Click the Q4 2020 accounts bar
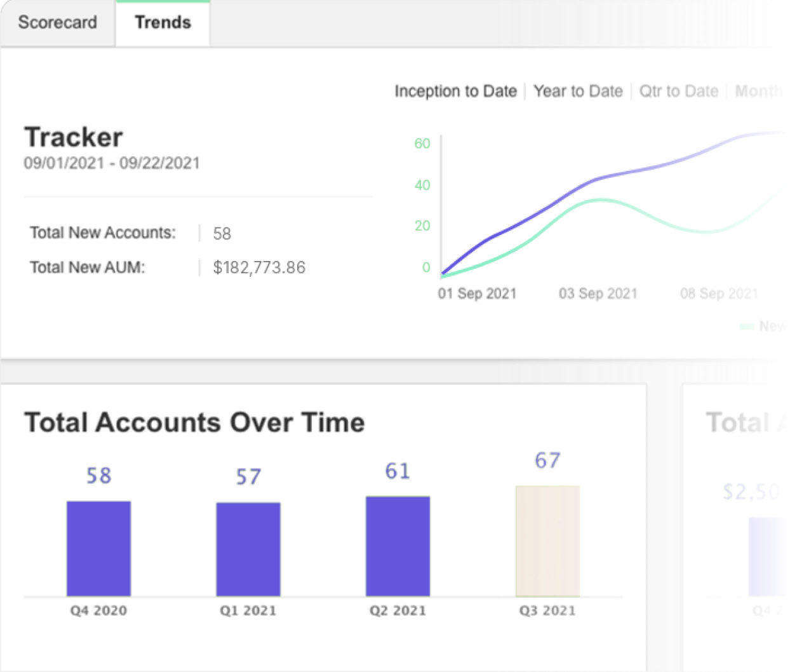The width and height of the screenshot is (790, 672). (98, 549)
